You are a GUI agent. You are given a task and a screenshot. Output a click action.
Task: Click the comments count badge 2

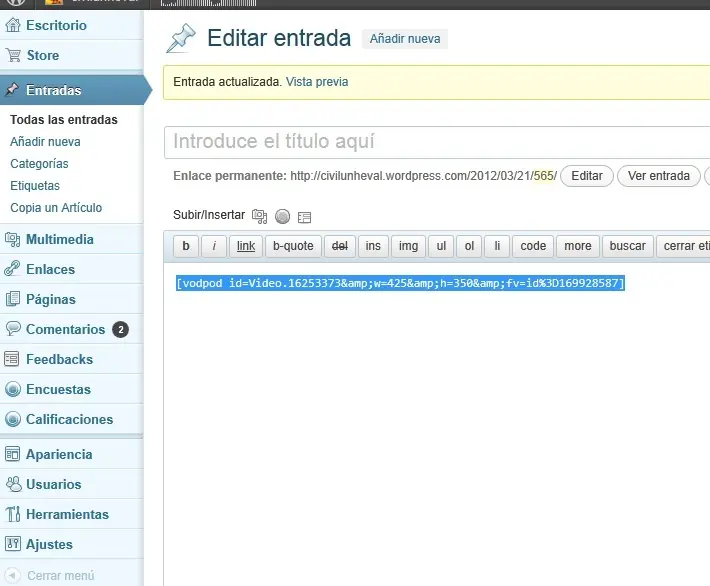point(120,329)
